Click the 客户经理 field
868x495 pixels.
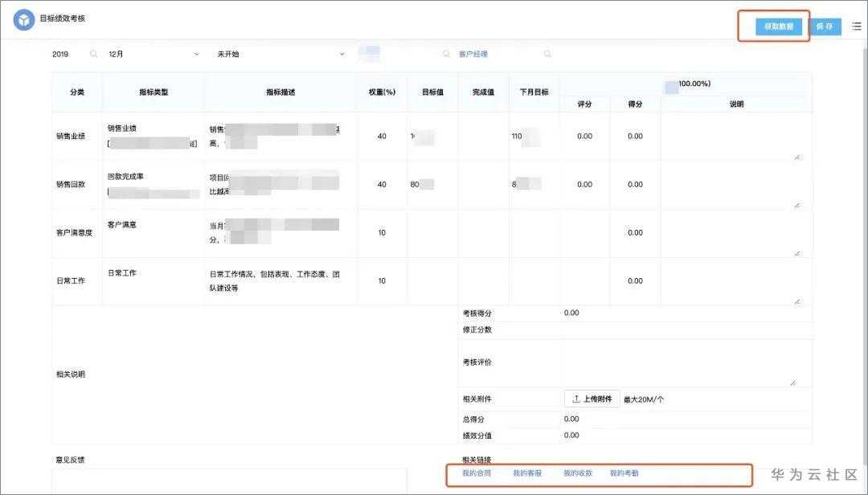pyautogui.click(x=504, y=54)
